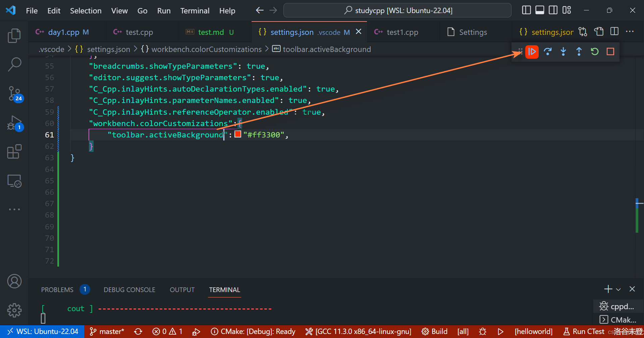Click debug Step Into button
644x338 pixels.
click(x=563, y=52)
